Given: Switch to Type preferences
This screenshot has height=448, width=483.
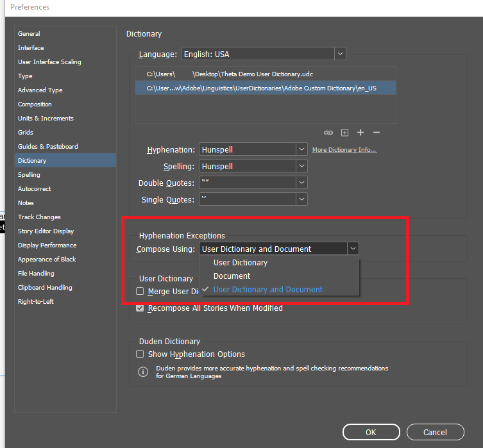Looking at the screenshot, I should point(65,76).
